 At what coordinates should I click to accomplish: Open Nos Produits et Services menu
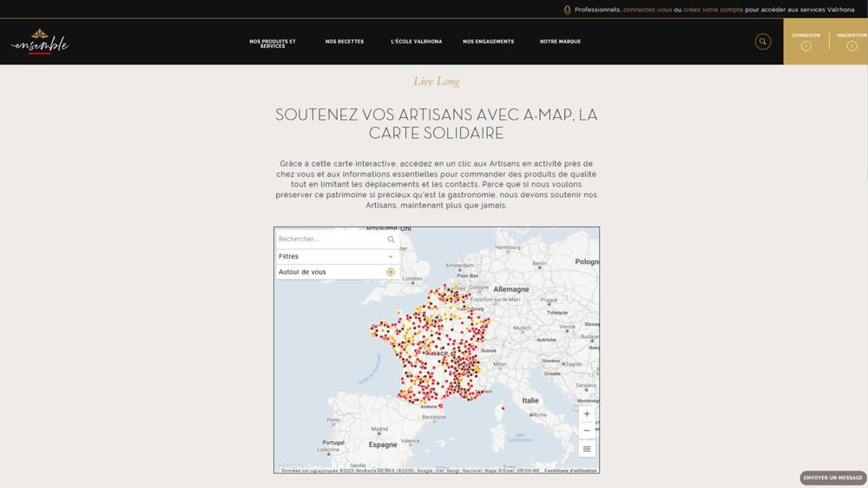click(273, 43)
